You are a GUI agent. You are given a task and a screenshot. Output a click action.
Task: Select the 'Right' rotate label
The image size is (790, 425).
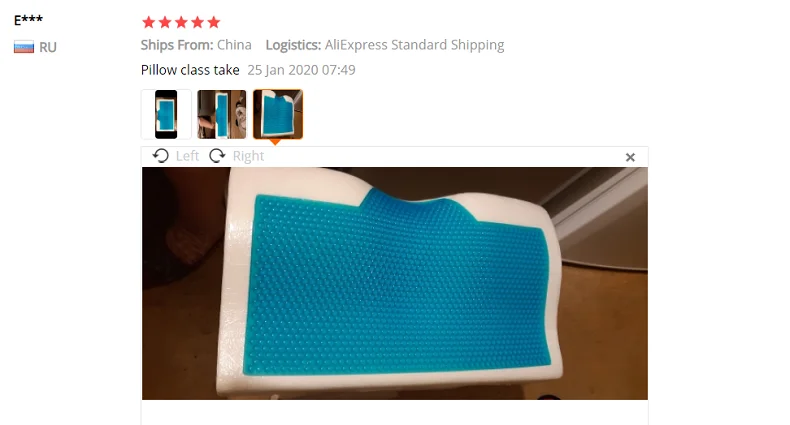[x=248, y=156]
